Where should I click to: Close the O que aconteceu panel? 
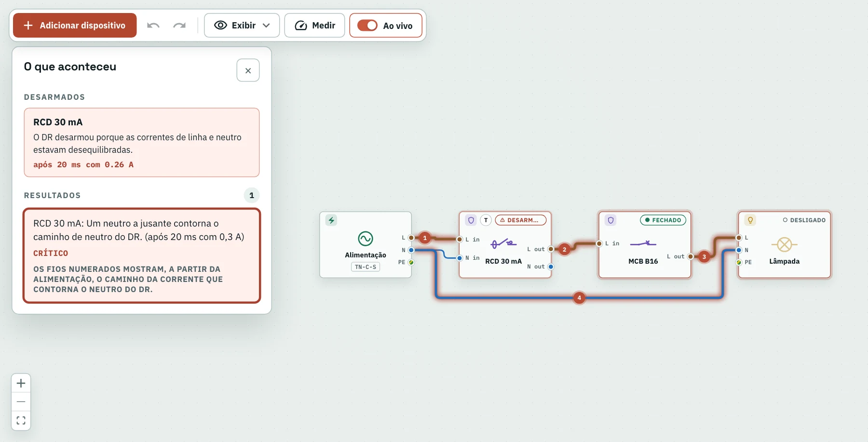pyautogui.click(x=248, y=70)
